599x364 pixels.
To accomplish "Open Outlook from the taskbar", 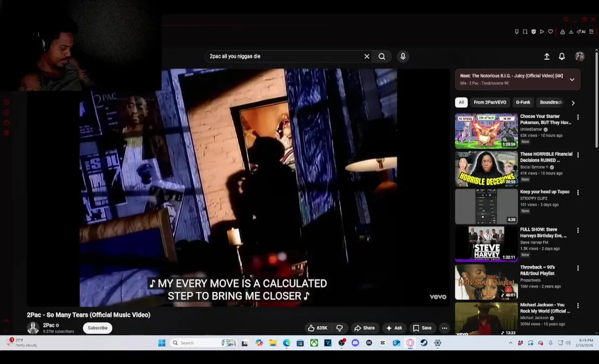I will tap(396, 343).
